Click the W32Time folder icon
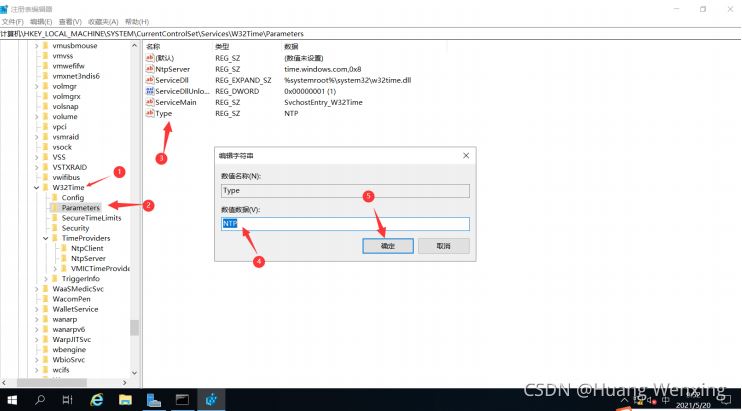 45,187
